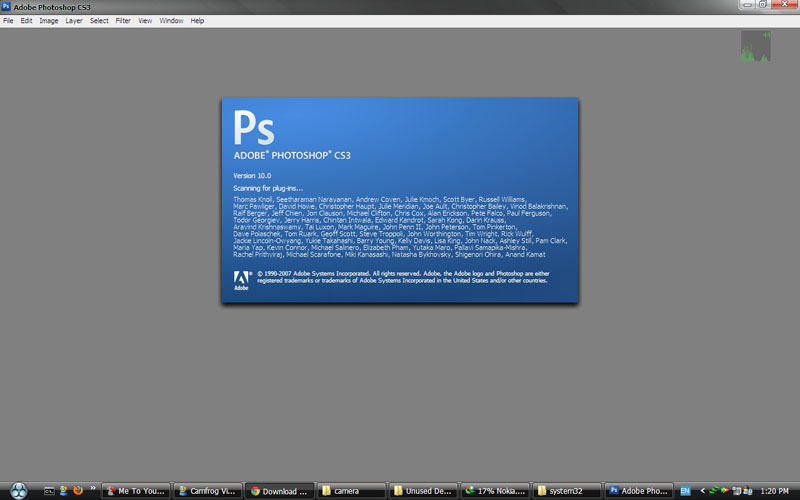Open the Select menu
The width and height of the screenshot is (800, 500).
[99, 21]
